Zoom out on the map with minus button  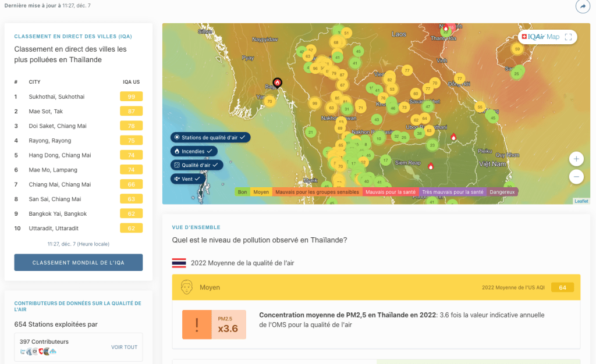pyautogui.click(x=576, y=176)
